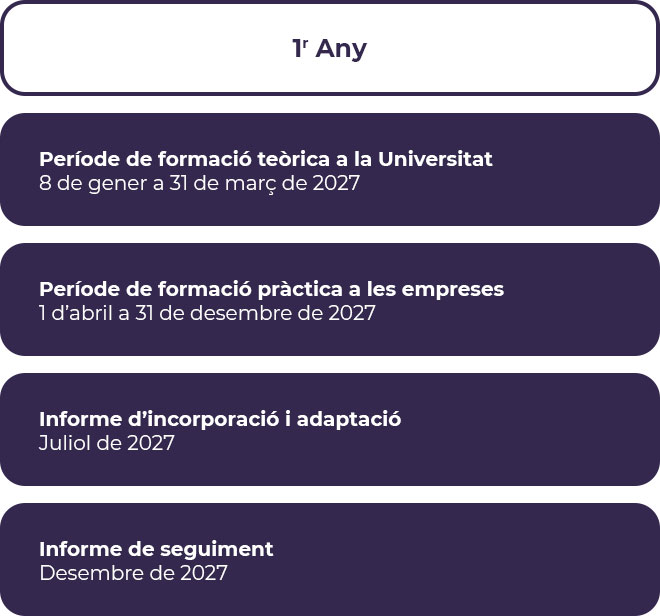The width and height of the screenshot is (660, 616).
Task: Click the empty right side of the practical training card
Action: tap(590, 299)
